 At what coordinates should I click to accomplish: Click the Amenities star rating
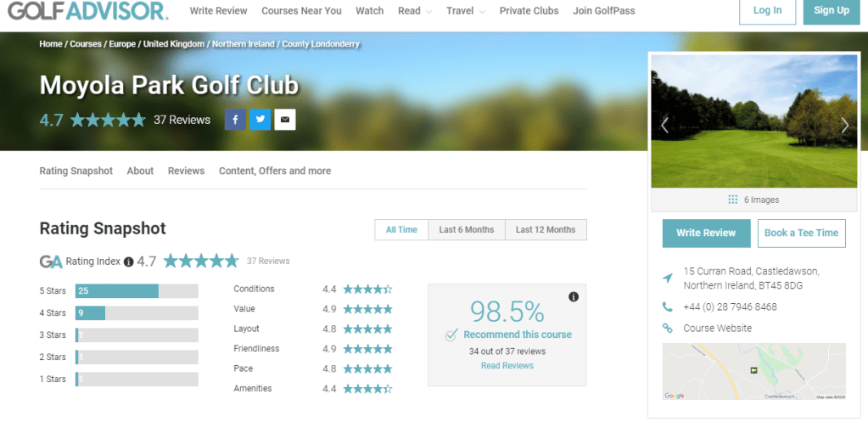[x=367, y=389]
